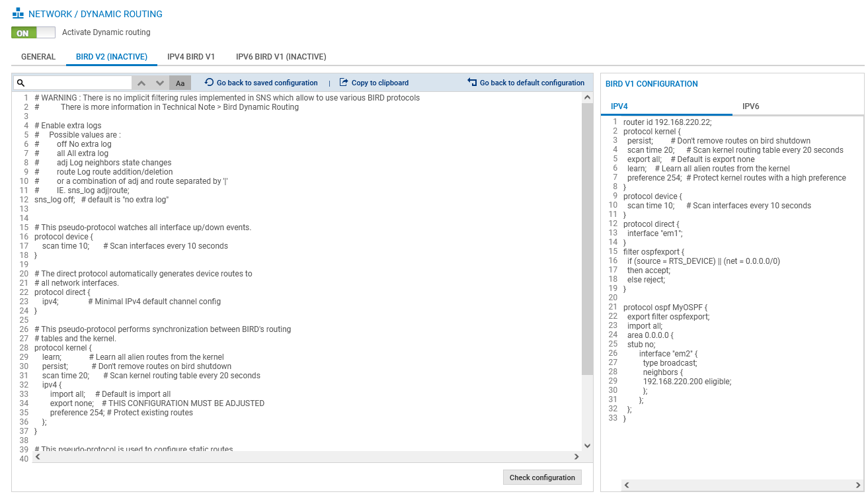Click the default configuration restore icon

[472, 83]
